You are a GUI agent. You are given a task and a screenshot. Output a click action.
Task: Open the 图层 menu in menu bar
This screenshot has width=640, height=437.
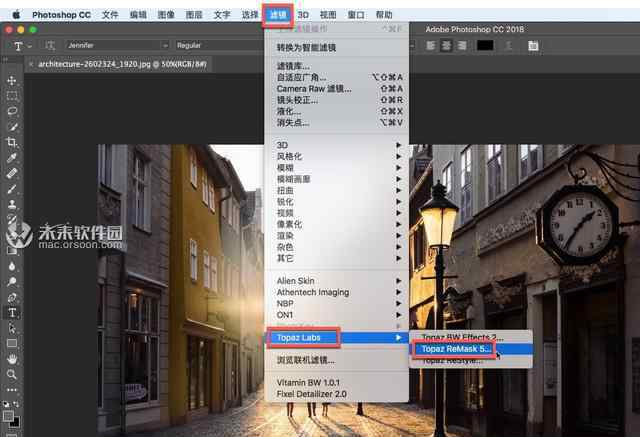[193, 15]
